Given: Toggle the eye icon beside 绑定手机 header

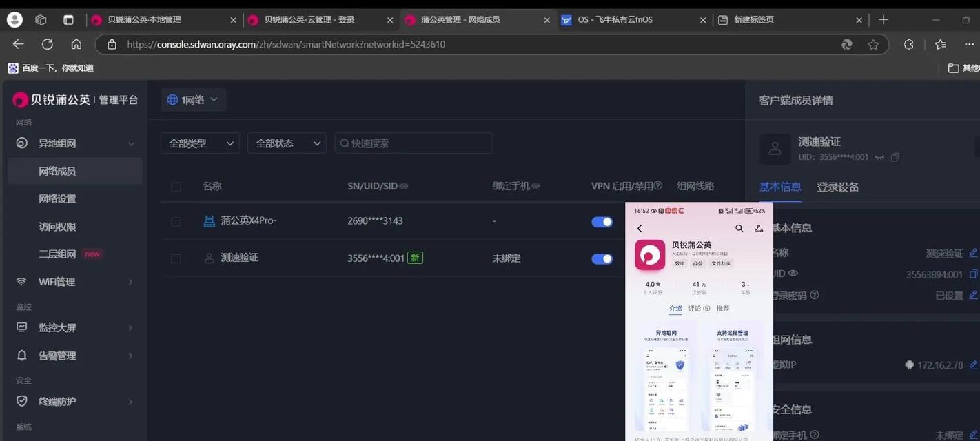Looking at the screenshot, I should pyautogui.click(x=535, y=186).
